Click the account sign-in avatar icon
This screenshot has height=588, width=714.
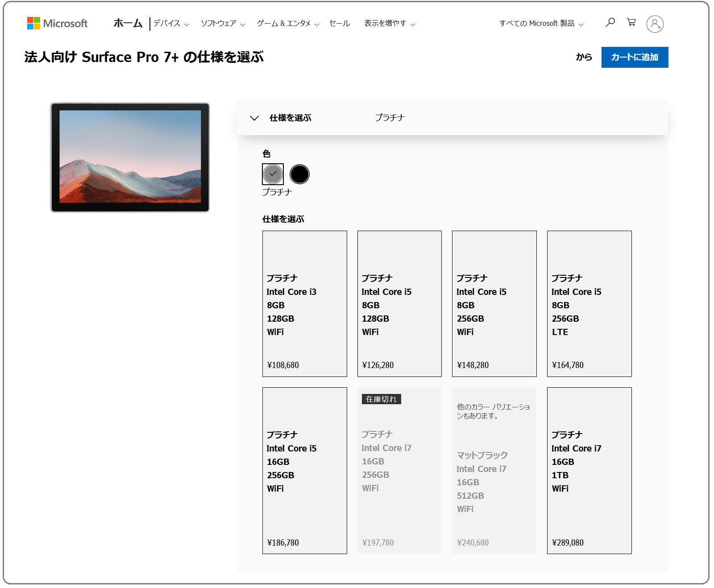coord(655,24)
